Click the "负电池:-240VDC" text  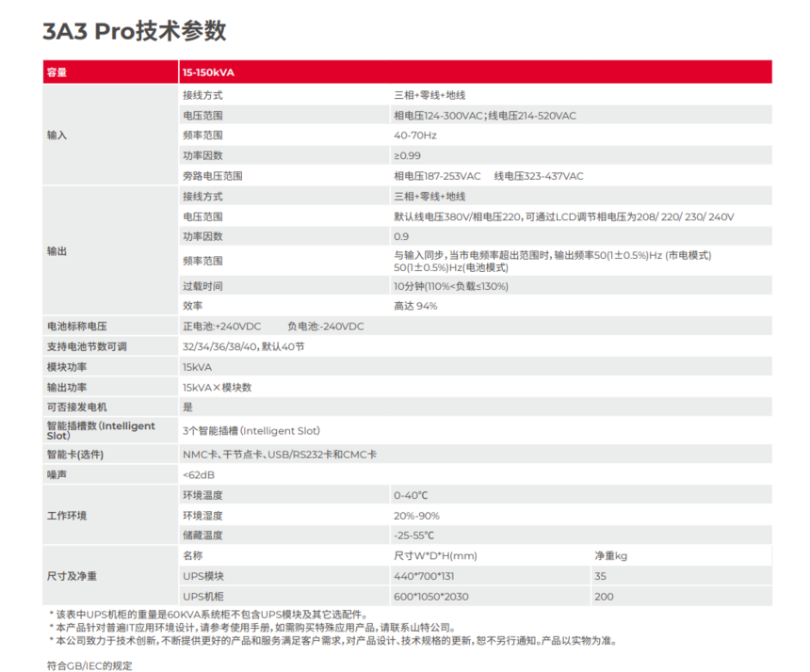326,327
